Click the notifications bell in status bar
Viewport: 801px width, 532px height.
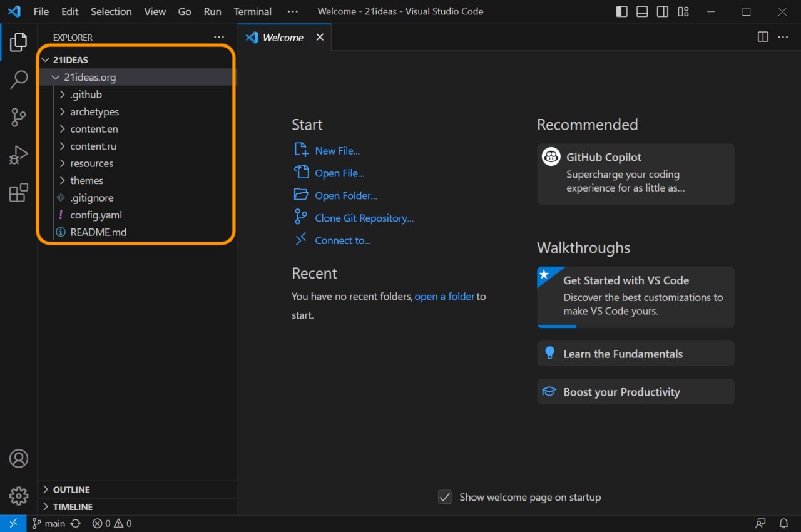click(783, 523)
